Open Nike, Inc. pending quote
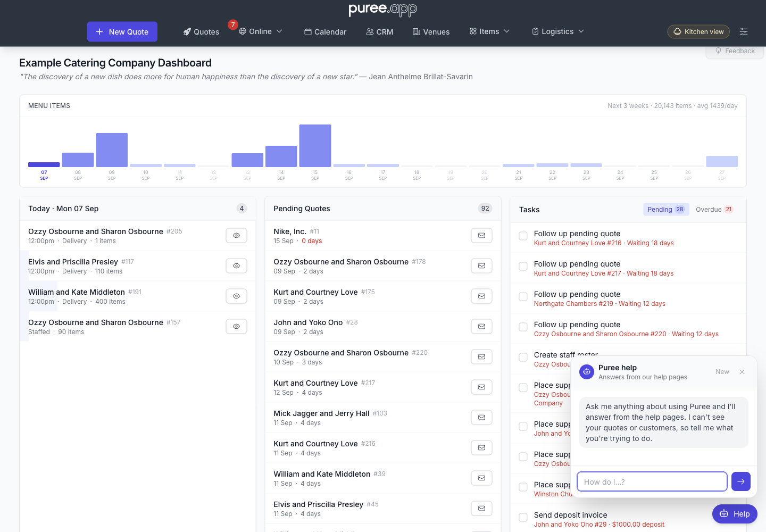The height and width of the screenshot is (532, 766). coord(290,231)
